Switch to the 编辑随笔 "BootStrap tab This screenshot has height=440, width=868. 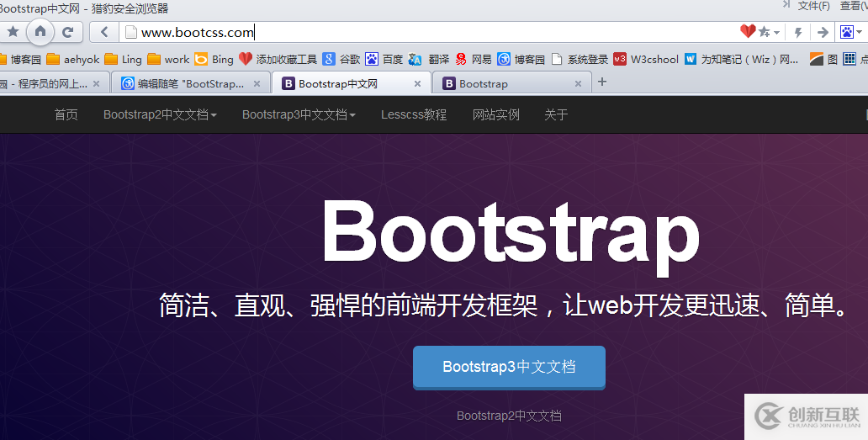click(191, 83)
